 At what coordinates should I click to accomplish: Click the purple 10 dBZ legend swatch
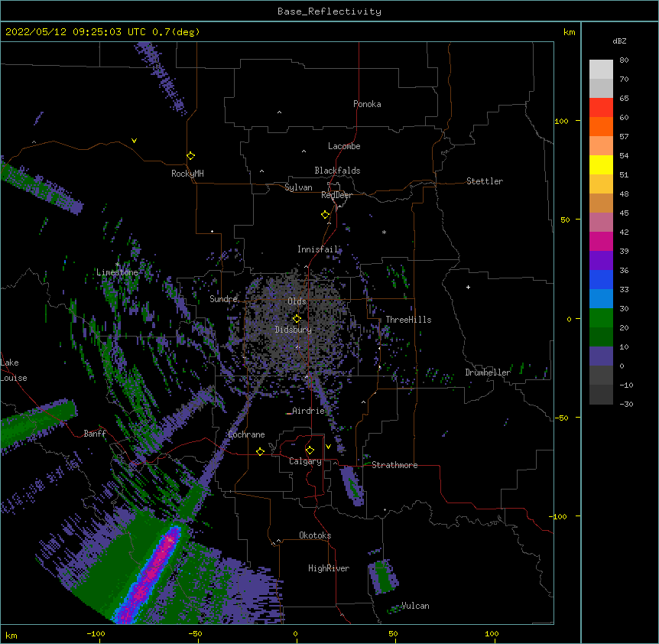pos(601,356)
